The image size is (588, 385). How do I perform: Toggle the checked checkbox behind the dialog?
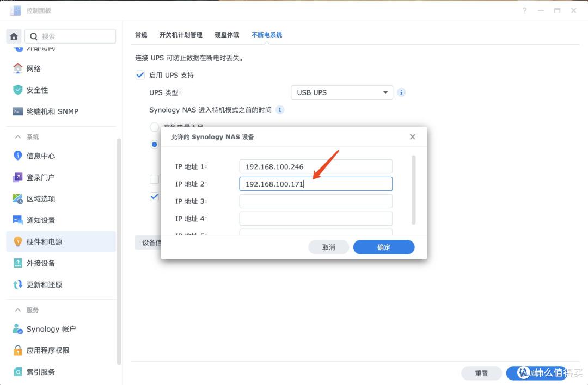154,196
